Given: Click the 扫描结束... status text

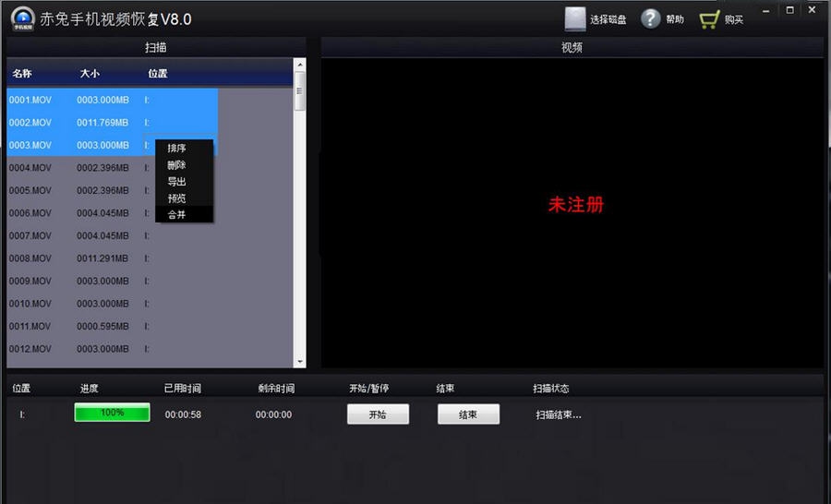Looking at the screenshot, I should (559, 415).
